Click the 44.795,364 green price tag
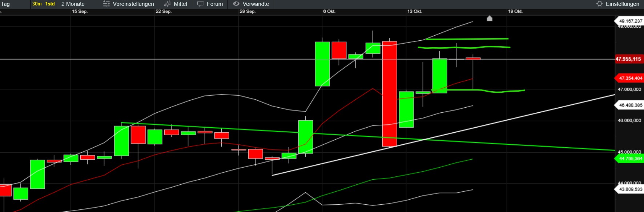 coord(629,159)
